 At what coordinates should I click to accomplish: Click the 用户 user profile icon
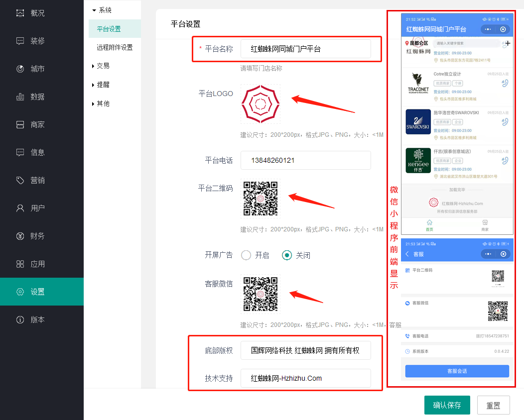pos(20,209)
